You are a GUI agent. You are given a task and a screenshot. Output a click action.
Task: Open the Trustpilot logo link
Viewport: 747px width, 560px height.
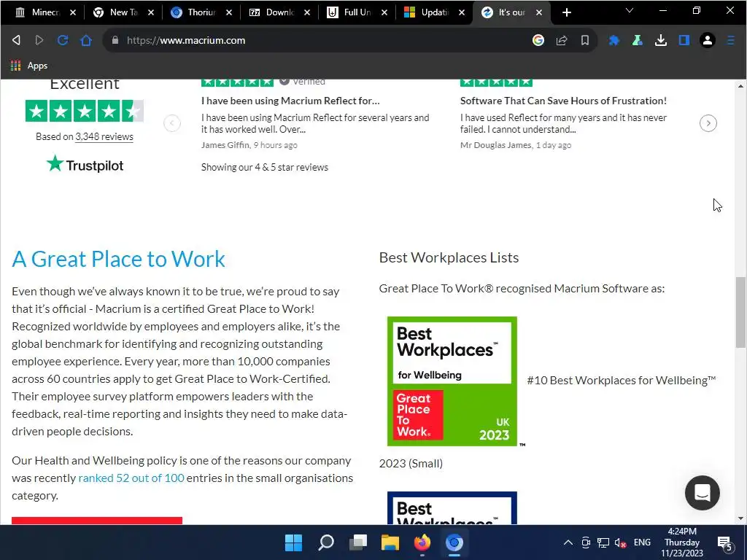pos(85,164)
